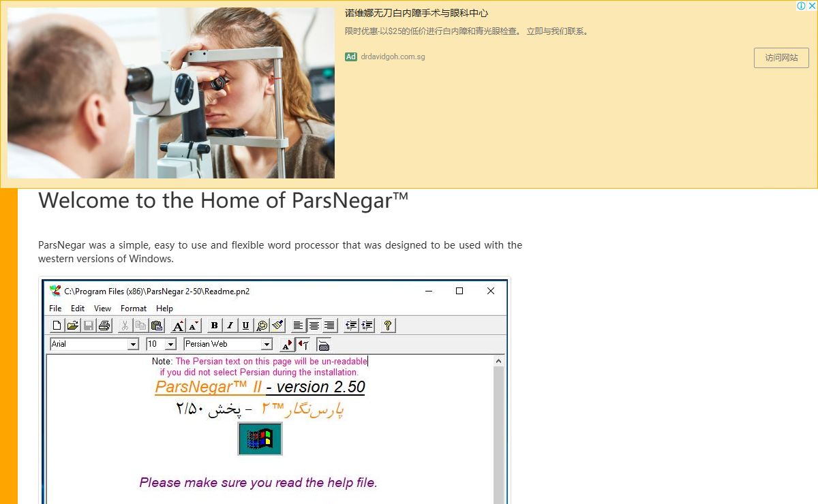
Task: Click the Cut scissors icon
Action: [x=125, y=326]
